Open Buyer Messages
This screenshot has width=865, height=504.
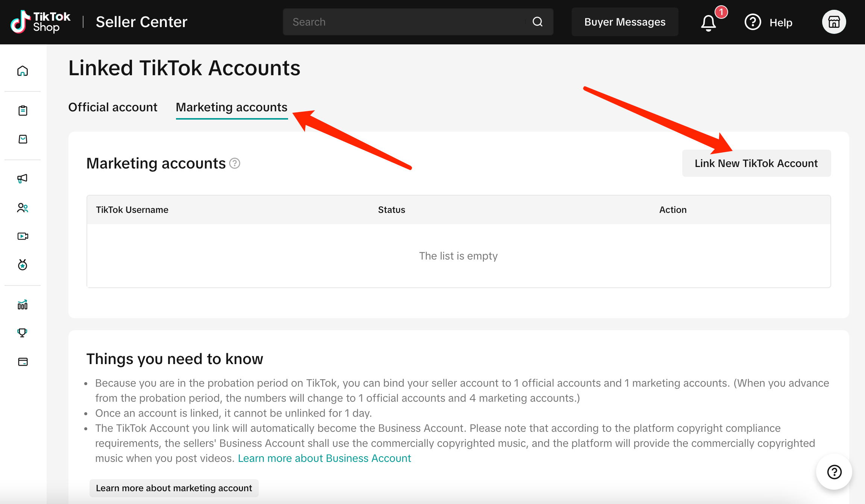coord(625,22)
